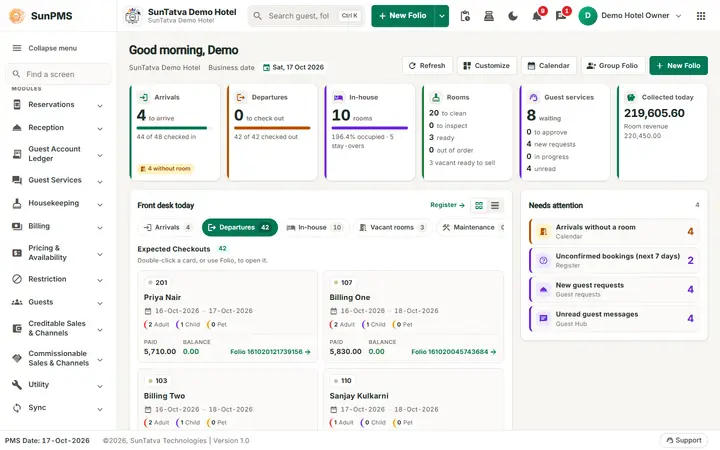Select the Vacant rooms tab
The height and width of the screenshot is (450, 720).
click(x=393, y=227)
